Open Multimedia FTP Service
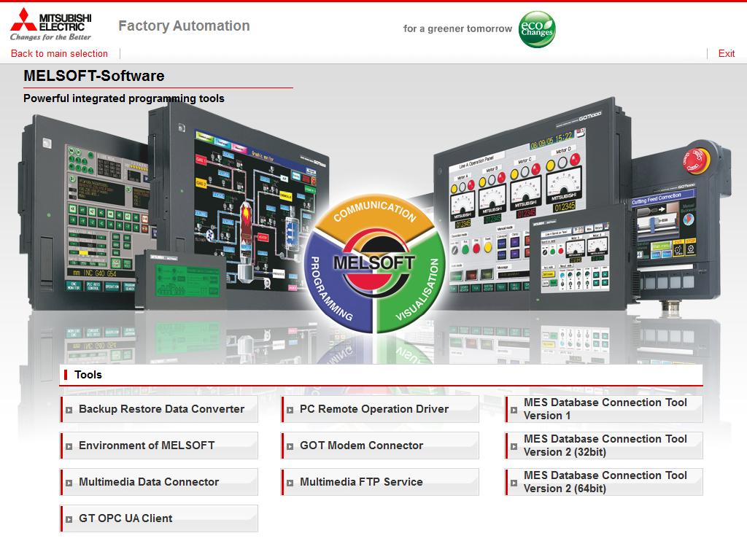The image size is (747, 560). (x=380, y=482)
